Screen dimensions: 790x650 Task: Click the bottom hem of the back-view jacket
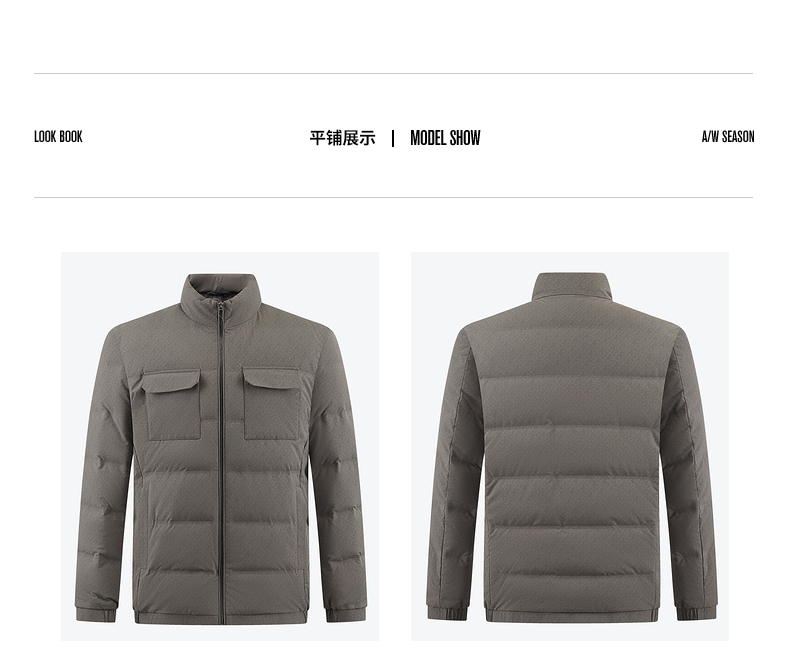[571, 616]
